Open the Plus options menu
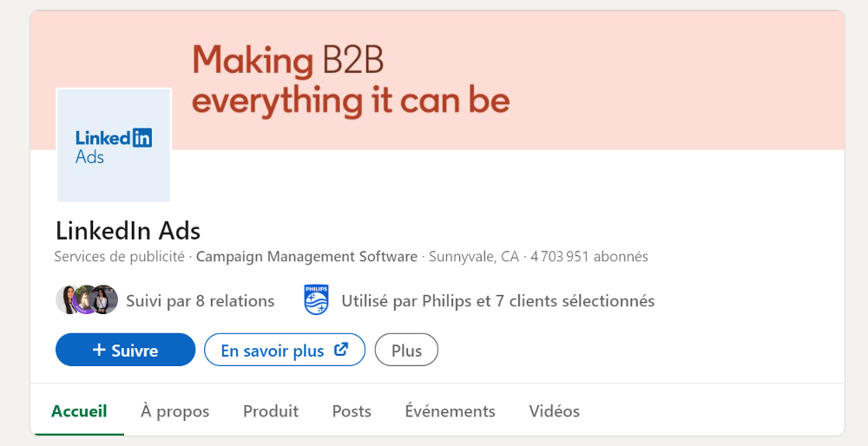 point(406,350)
